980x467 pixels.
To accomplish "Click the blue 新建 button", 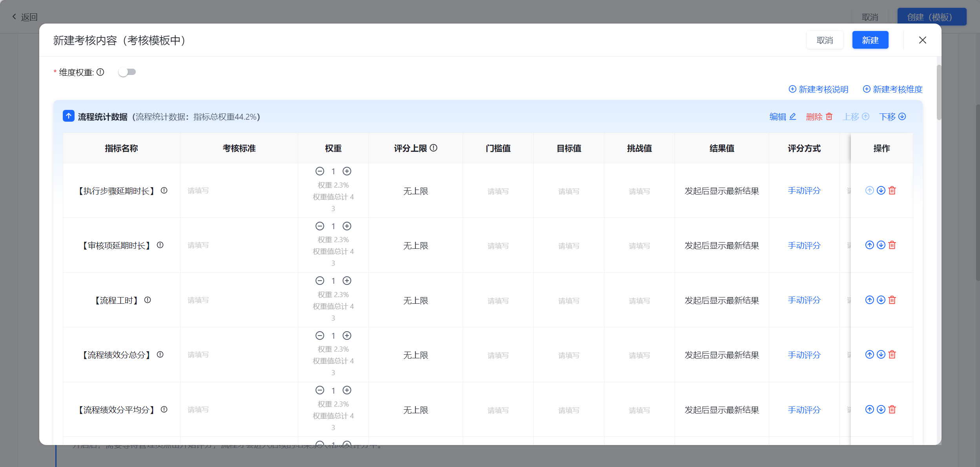I will (870, 40).
